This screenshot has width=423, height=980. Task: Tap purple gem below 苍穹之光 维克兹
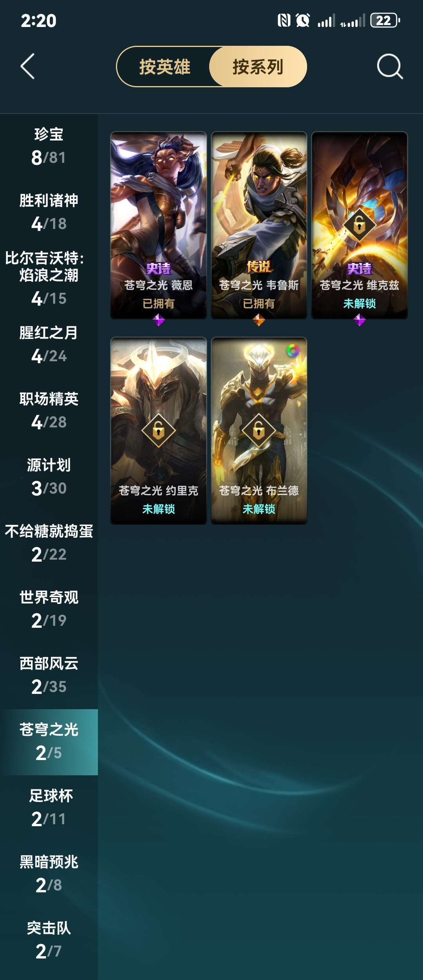[x=360, y=320]
